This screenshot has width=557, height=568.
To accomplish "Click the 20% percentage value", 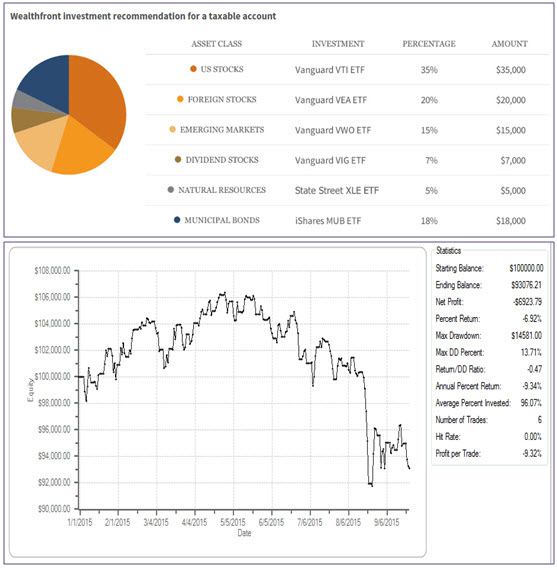I will tap(429, 100).
